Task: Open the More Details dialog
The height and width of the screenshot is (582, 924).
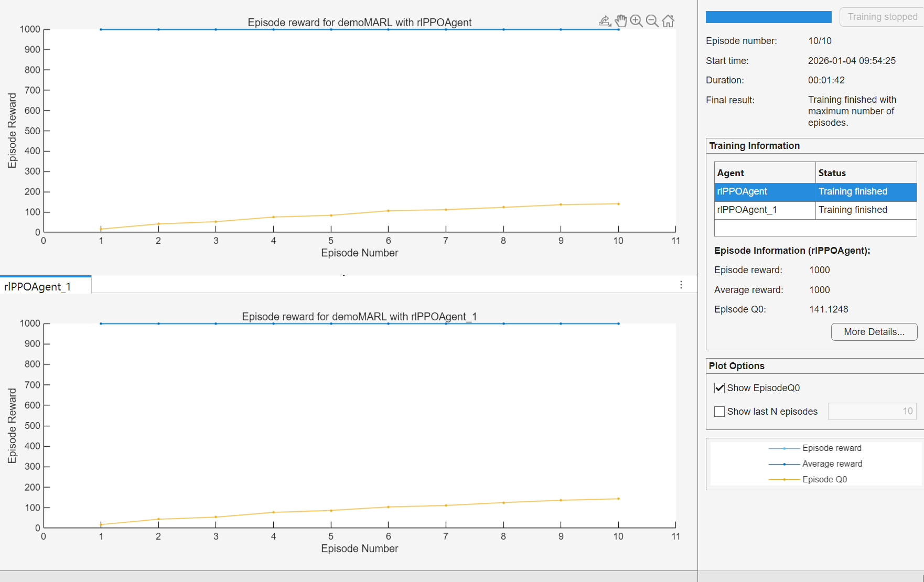Action: (x=874, y=332)
